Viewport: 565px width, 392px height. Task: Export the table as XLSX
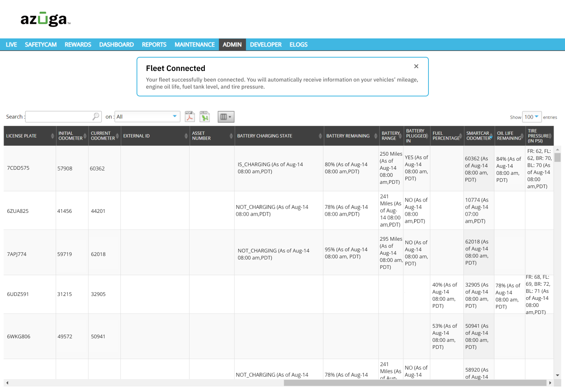(x=204, y=116)
